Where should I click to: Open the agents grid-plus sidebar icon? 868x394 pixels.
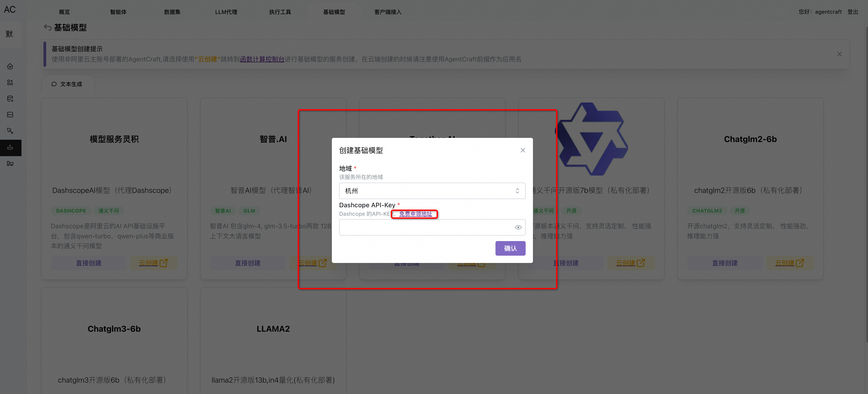pos(10,82)
